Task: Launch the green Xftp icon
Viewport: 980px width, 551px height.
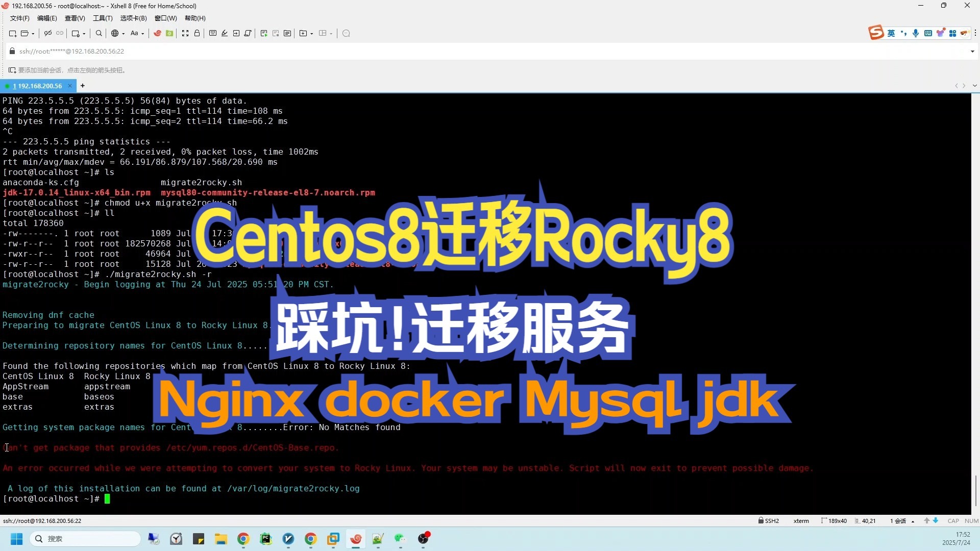Action: pyautogui.click(x=169, y=34)
